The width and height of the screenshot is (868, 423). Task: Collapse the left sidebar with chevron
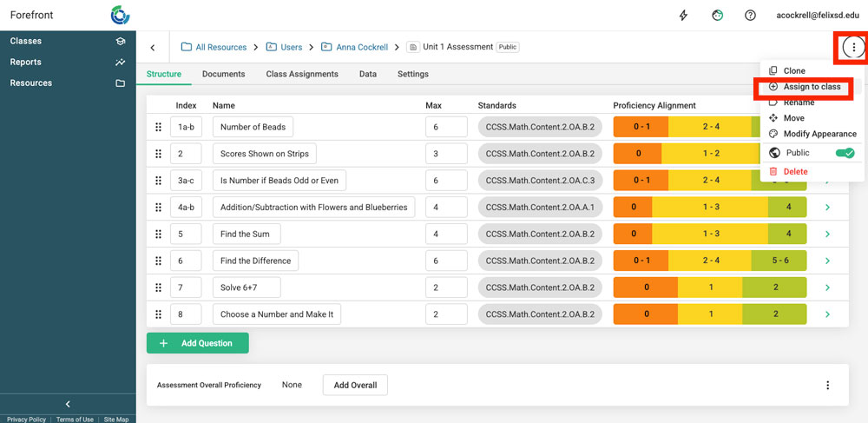(68, 404)
